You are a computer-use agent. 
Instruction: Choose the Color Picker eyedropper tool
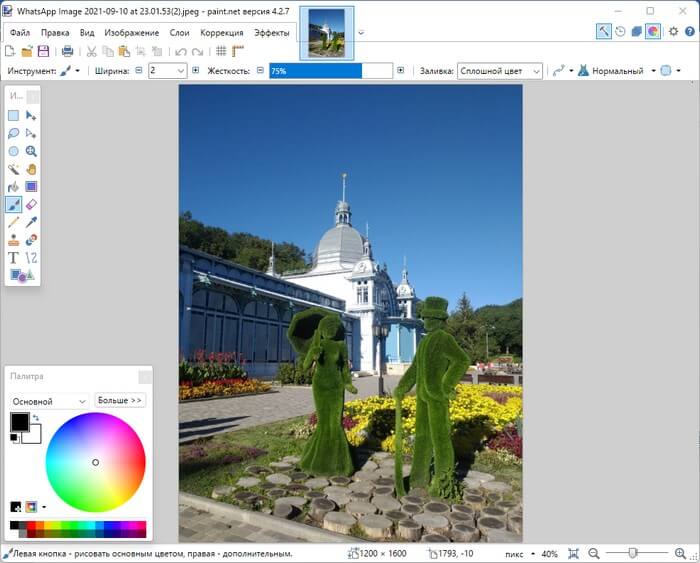click(x=31, y=222)
